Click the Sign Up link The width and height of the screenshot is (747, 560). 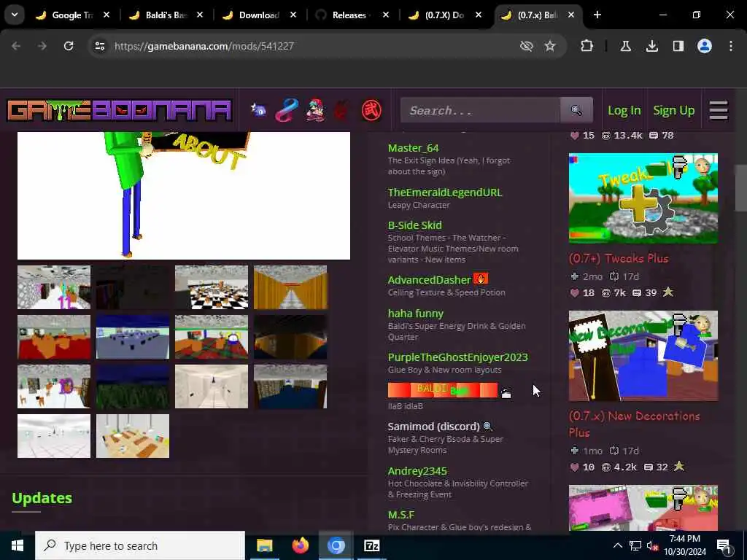pos(673,111)
